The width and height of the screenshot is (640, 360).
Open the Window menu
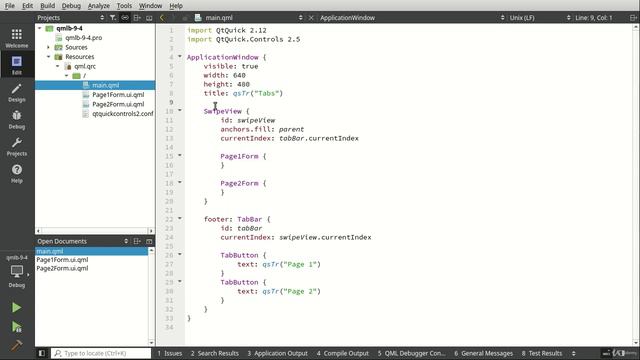coord(150,6)
